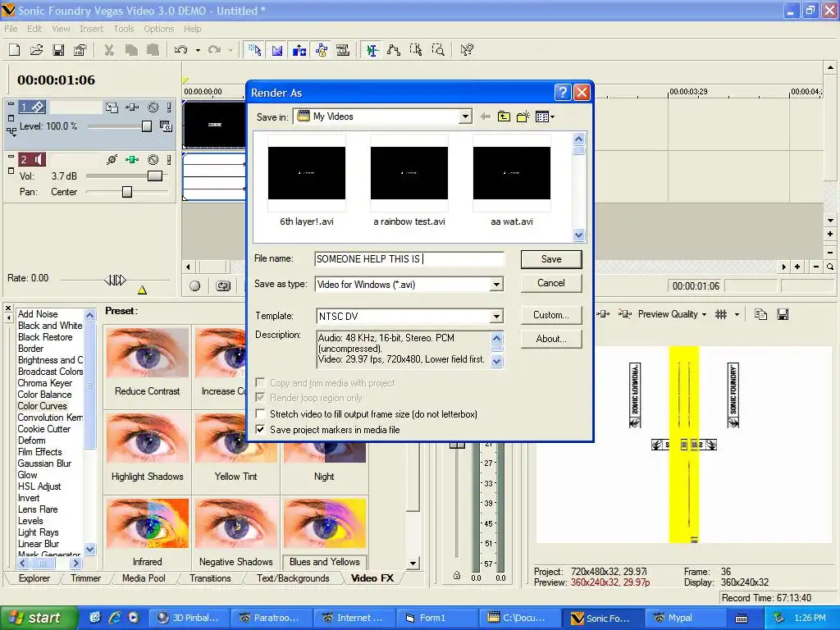This screenshot has width=840, height=630.
Task: Click the File name input field
Action: coord(409,259)
